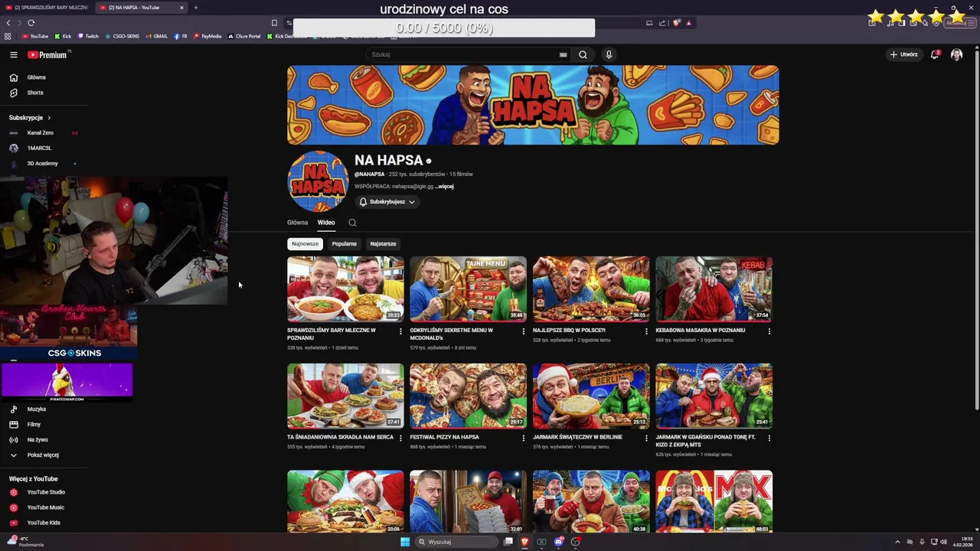The width and height of the screenshot is (980, 551).
Task: Open more options for NAJLEPSZE BBQ W POLSCE video
Action: (646, 331)
